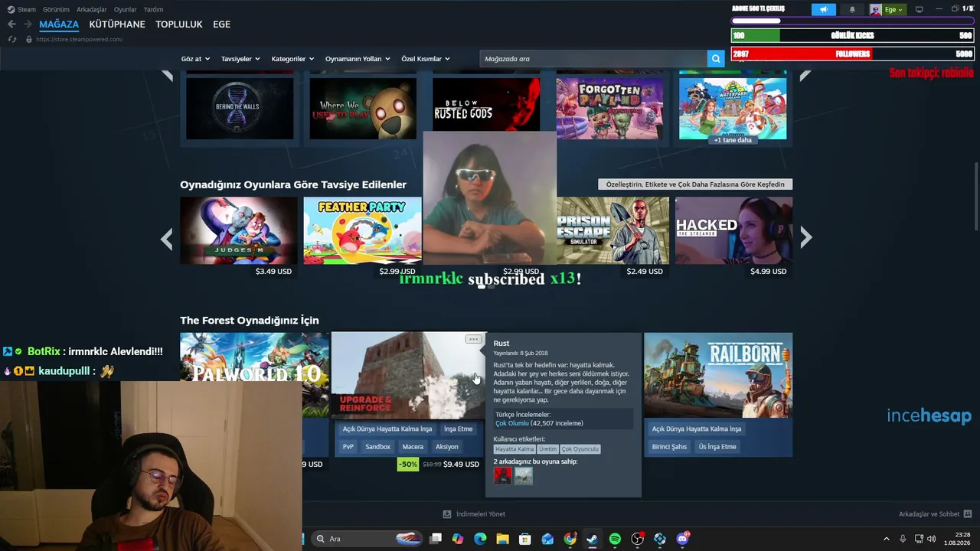
Task: Click the Sandbox tag
Action: pyautogui.click(x=378, y=447)
